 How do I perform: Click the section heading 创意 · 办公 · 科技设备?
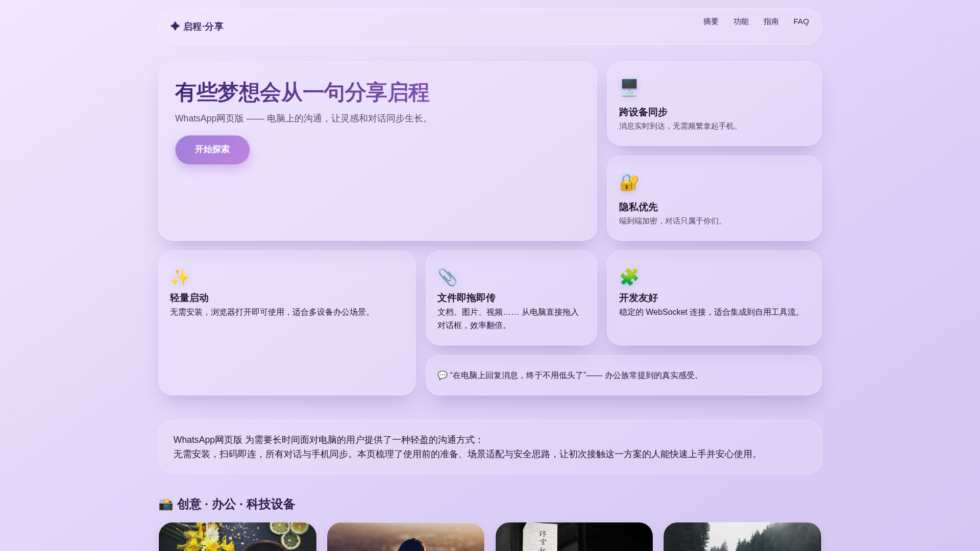[236, 504]
